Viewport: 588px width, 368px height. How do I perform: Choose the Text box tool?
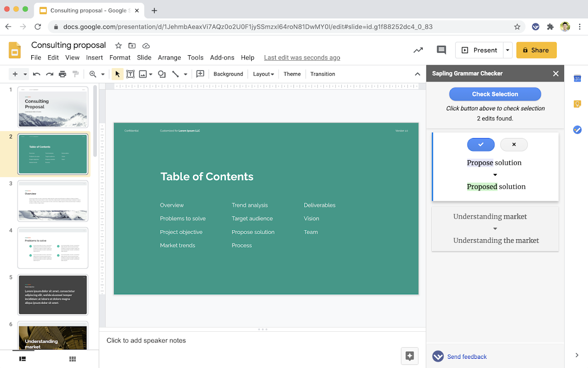130,74
